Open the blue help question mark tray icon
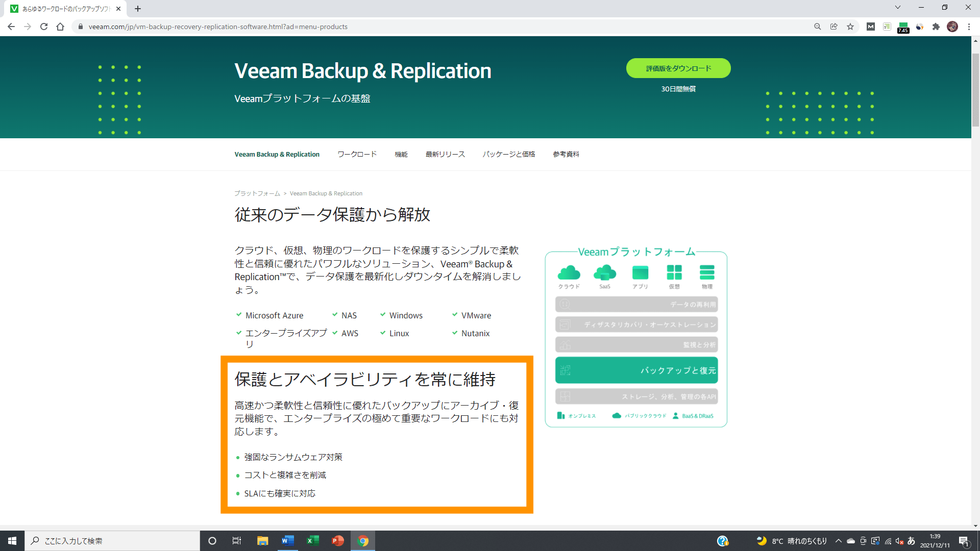This screenshot has height=551, width=980. coord(722,541)
